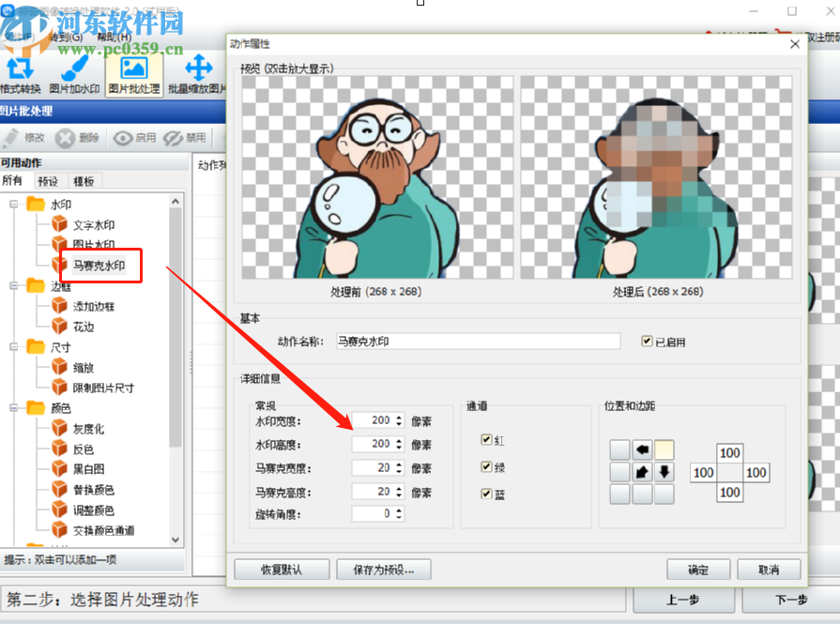Image resolution: width=840 pixels, height=624 pixels.
Task: Click the 删除 delete toolbar button
Action: (x=78, y=138)
